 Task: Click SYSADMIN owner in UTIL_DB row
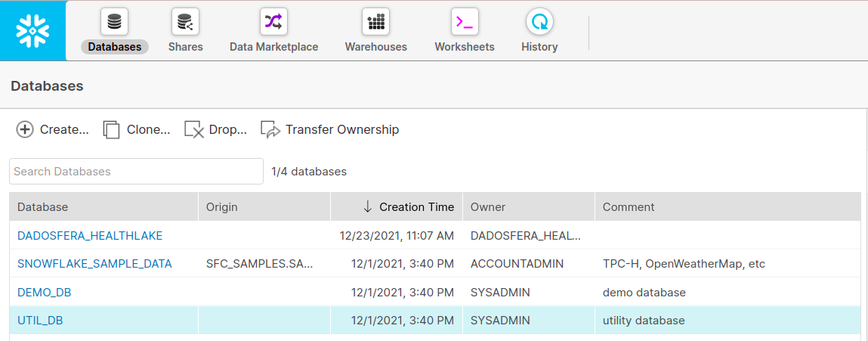(x=500, y=321)
